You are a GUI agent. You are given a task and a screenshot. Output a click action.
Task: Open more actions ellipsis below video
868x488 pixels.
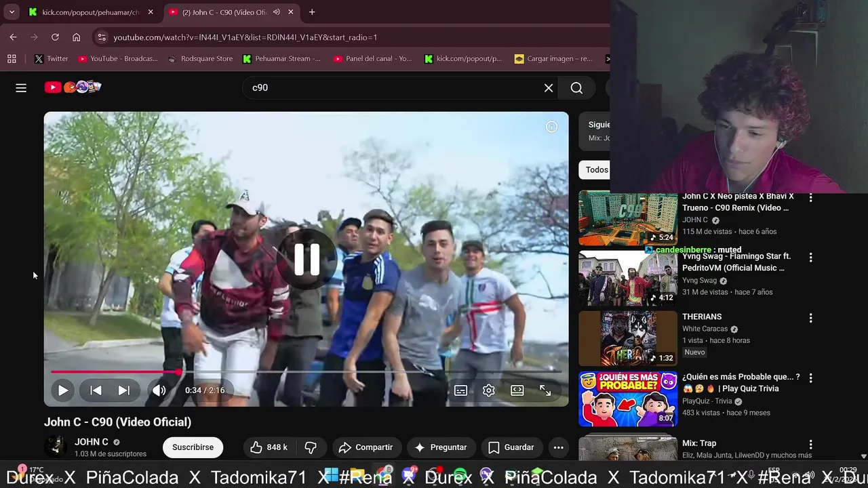point(558,447)
